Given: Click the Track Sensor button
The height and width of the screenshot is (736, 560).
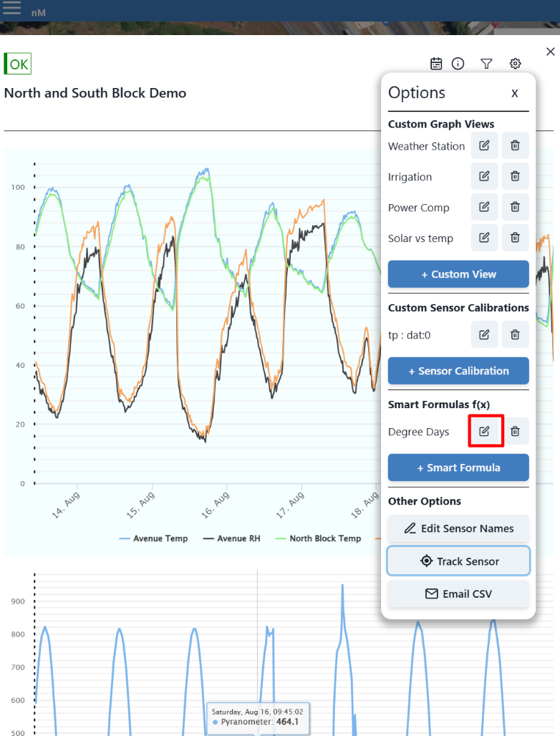Looking at the screenshot, I should (x=458, y=561).
